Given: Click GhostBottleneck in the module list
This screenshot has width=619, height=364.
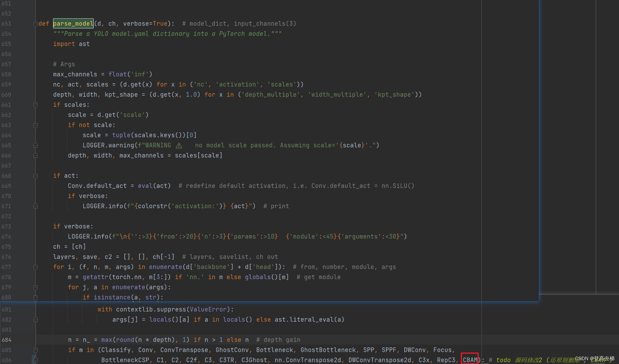Looking at the screenshot, I should (328, 350).
